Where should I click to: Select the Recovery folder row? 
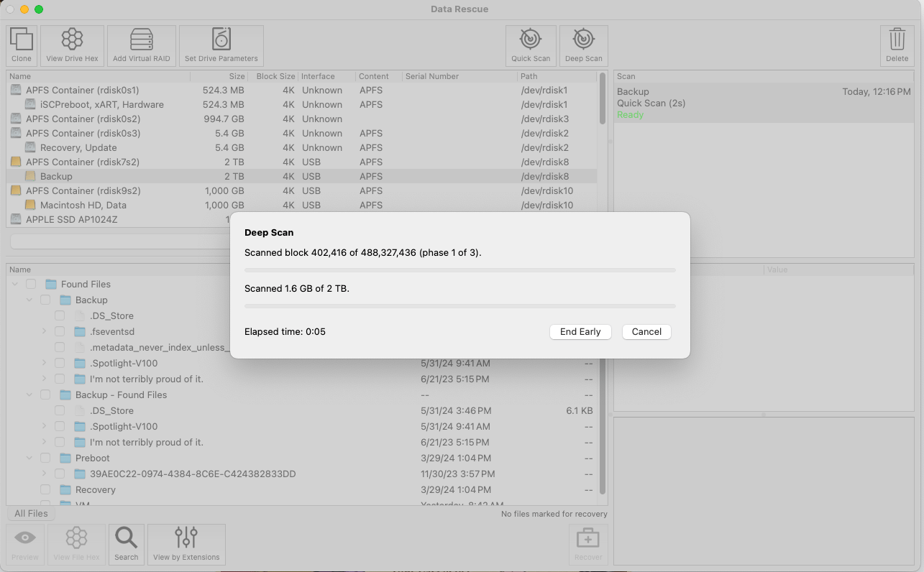coord(94,489)
